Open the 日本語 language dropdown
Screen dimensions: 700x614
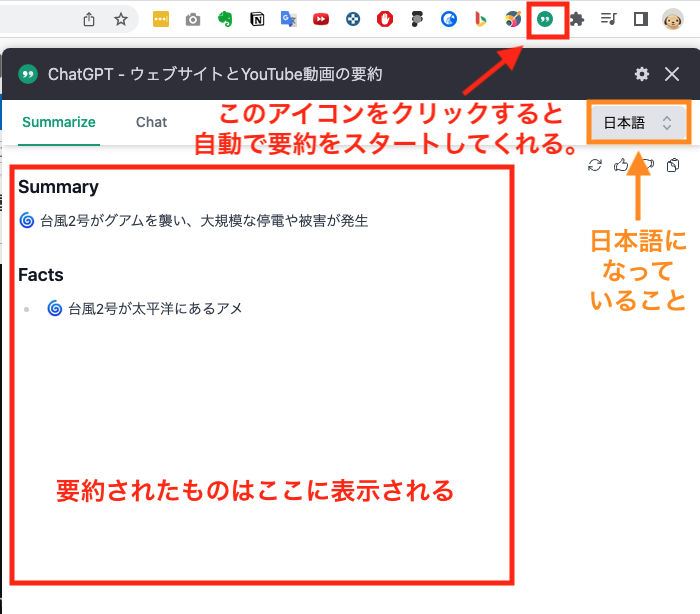[x=638, y=123]
